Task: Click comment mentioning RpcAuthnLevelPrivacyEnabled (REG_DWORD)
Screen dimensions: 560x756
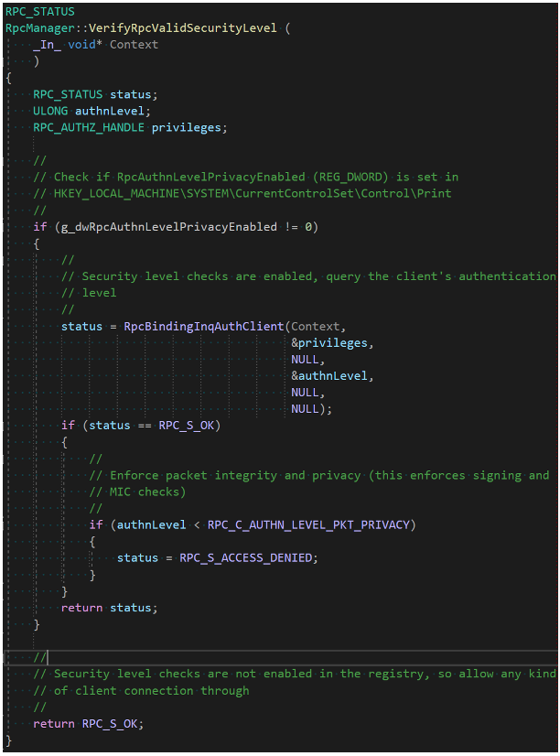Action: [246, 177]
